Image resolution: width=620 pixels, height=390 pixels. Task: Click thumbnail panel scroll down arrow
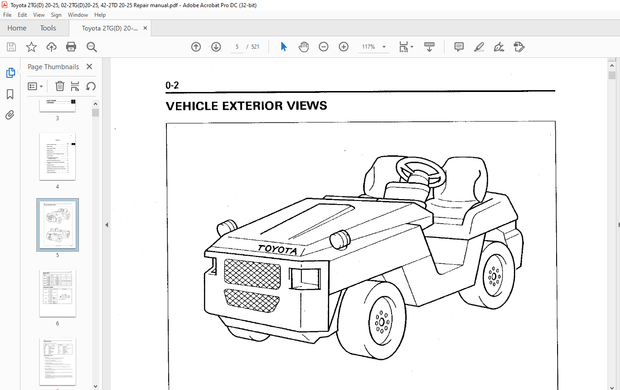(x=95, y=386)
